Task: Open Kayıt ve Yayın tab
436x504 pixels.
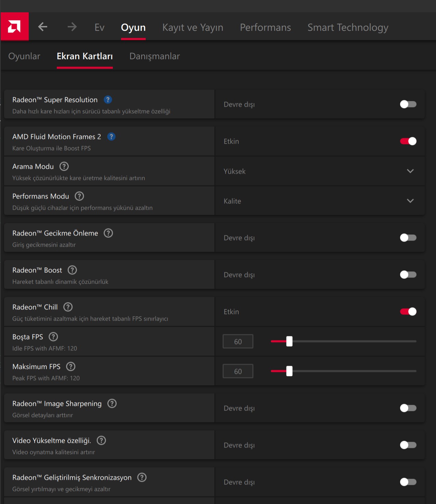Action: tap(193, 27)
